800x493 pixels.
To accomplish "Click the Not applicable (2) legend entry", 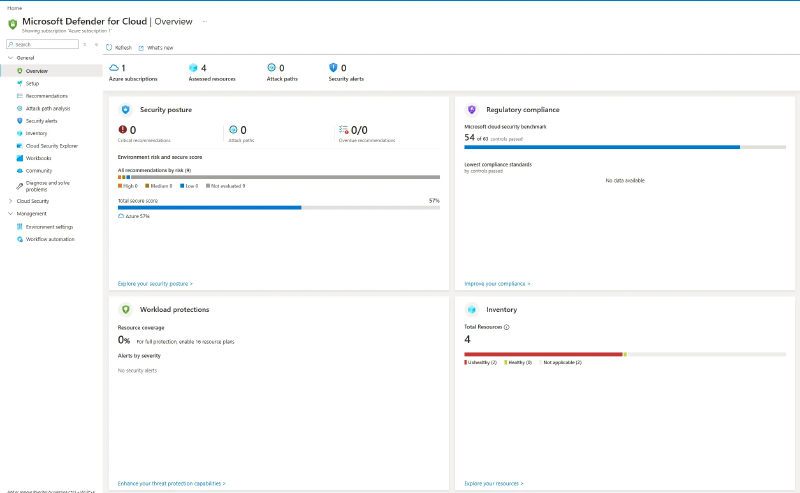I will click(561, 362).
